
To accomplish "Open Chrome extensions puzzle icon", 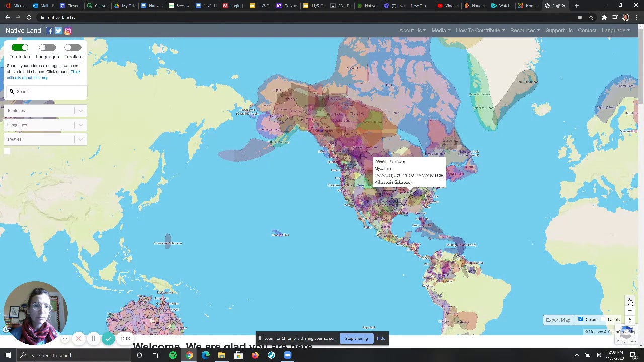I will click(604, 18).
